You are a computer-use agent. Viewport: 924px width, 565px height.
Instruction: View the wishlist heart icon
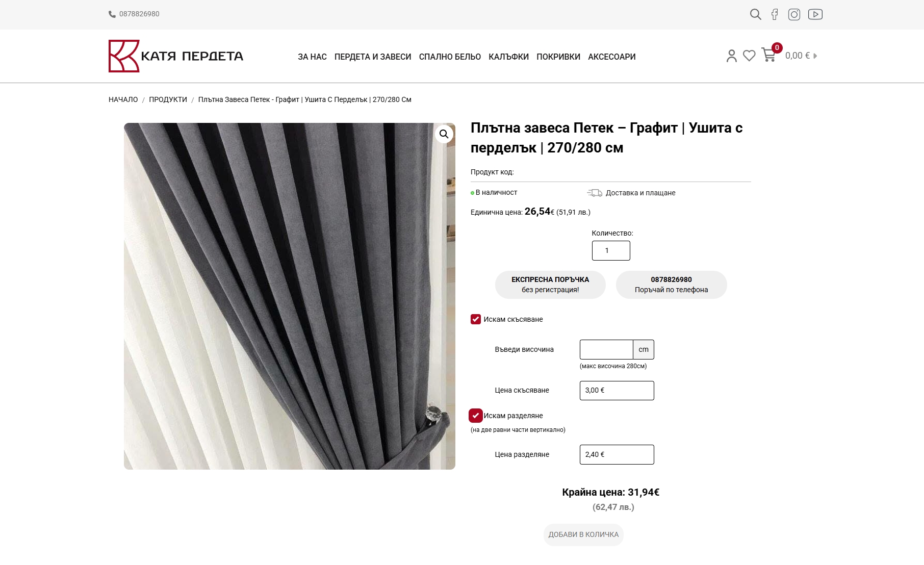749,56
